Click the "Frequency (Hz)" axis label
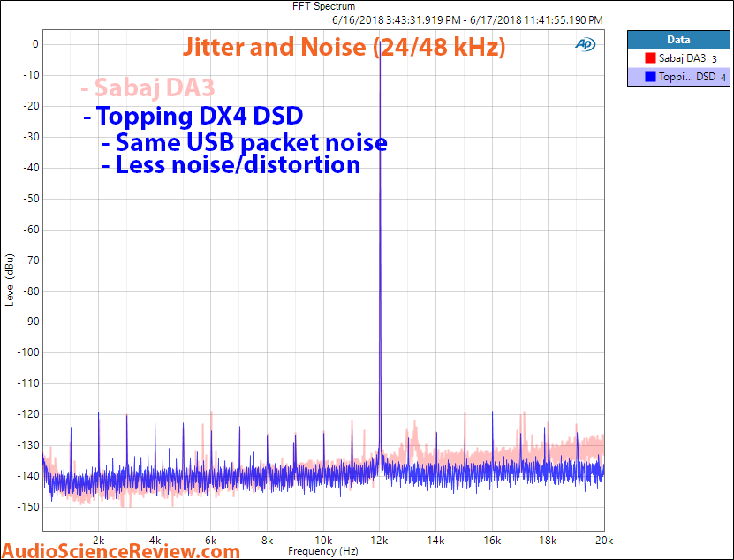The image size is (734, 560). (x=323, y=550)
